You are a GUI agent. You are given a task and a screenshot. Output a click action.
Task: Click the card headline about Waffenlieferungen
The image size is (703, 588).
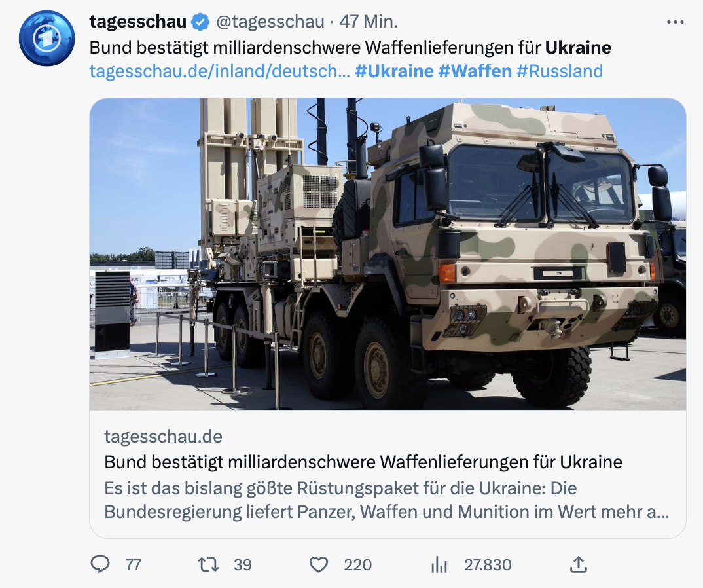[363, 462]
